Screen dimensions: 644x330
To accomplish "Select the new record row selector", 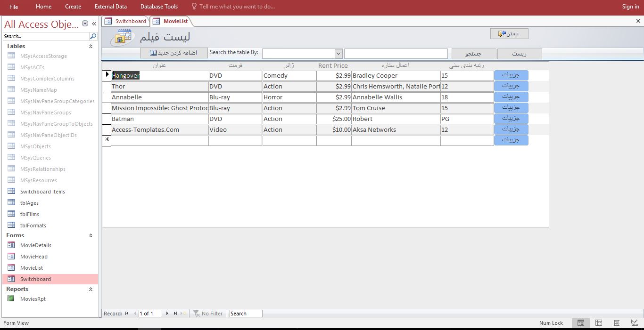I will 107,140.
